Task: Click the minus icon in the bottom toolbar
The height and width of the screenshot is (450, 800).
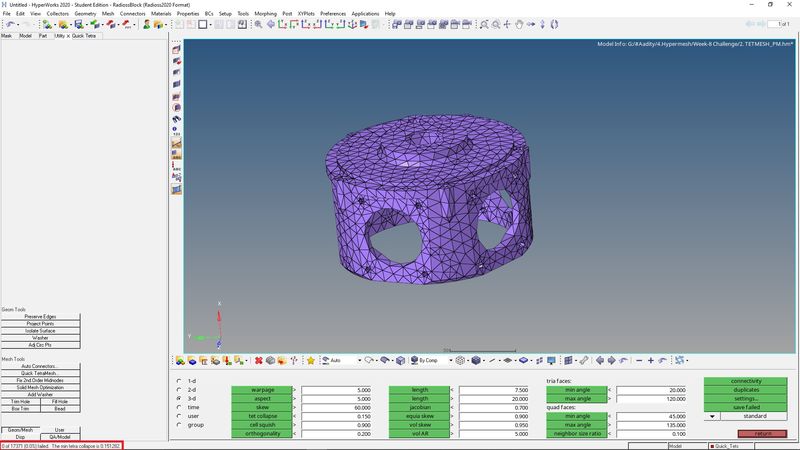Action: [639, 361]
